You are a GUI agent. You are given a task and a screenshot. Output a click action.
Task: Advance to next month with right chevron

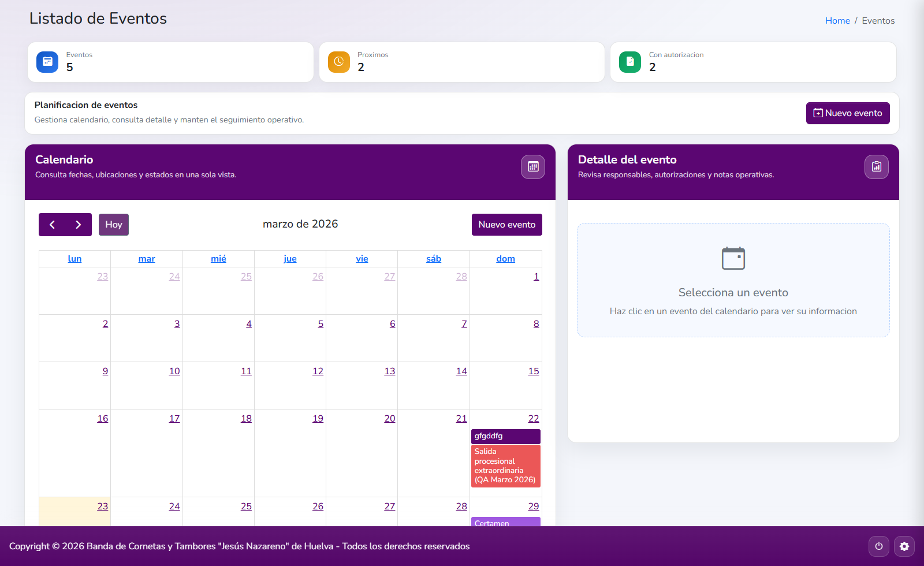pyautogui.click(x=79, y=225)
